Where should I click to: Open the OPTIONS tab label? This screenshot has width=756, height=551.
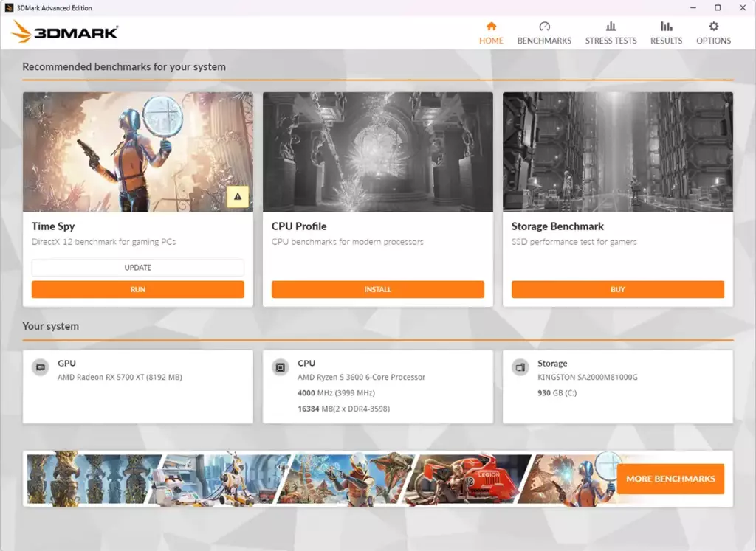714,41
